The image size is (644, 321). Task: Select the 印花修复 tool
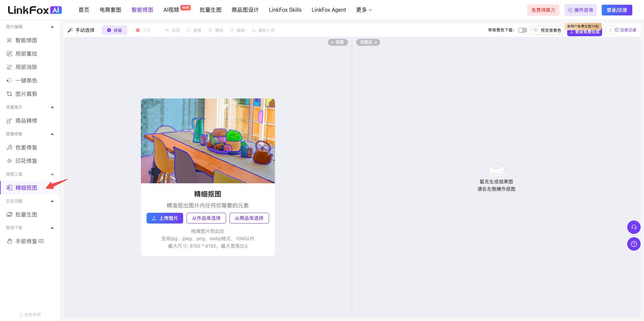[x=26, y=161]
